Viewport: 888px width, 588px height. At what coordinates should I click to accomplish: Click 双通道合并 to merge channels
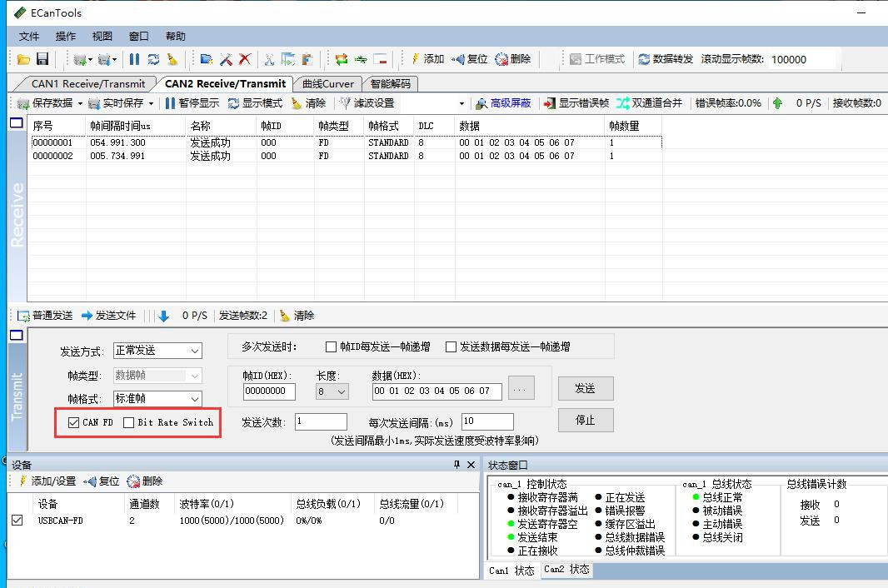tap(649, 103)
